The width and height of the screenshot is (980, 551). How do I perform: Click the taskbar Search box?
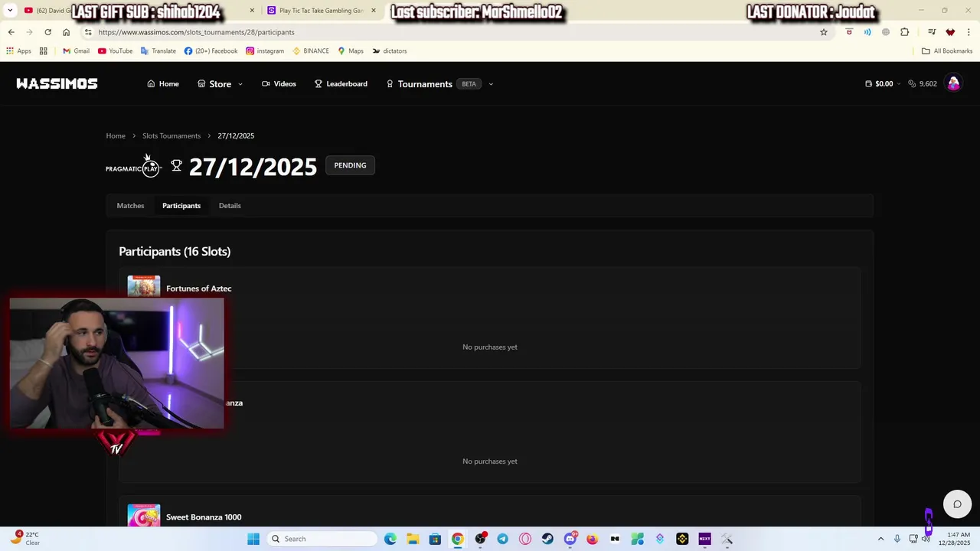click(x=323, y=539)
